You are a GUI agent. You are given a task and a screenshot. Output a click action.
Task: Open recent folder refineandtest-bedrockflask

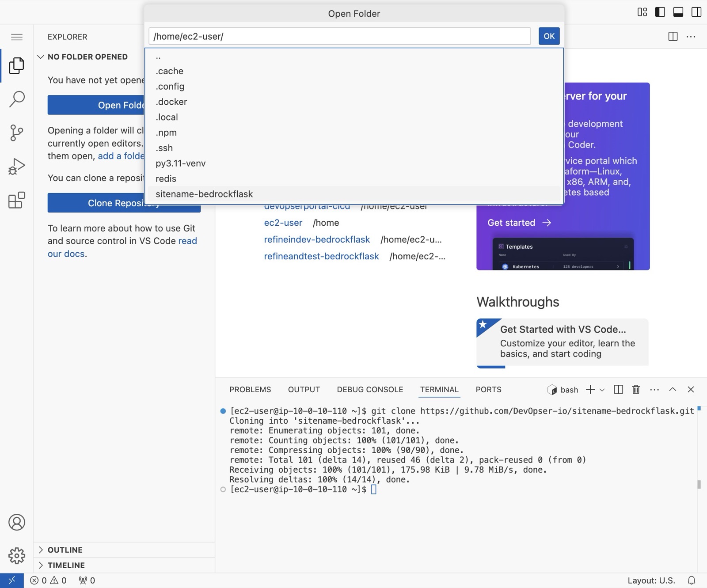pos(321,256)
